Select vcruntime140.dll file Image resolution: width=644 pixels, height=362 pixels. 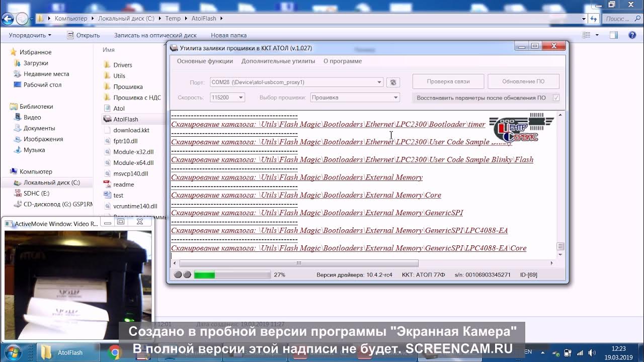tap(135, 206)
